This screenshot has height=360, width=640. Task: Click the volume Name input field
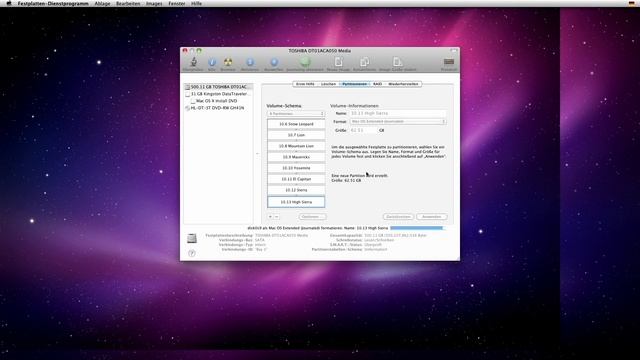click(x=398, y=113)
